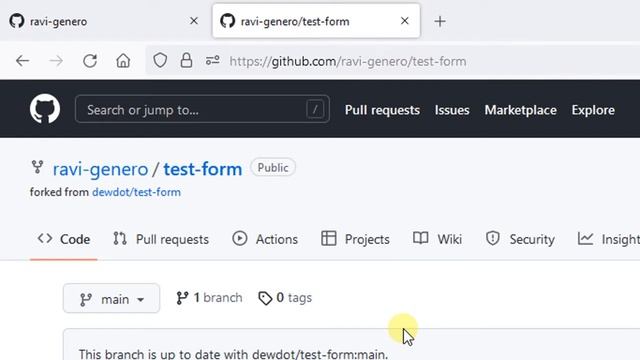Screen dimensions: 640x360
Task: Switch to the ravi-genero browser tab
Action: (104, 21)
